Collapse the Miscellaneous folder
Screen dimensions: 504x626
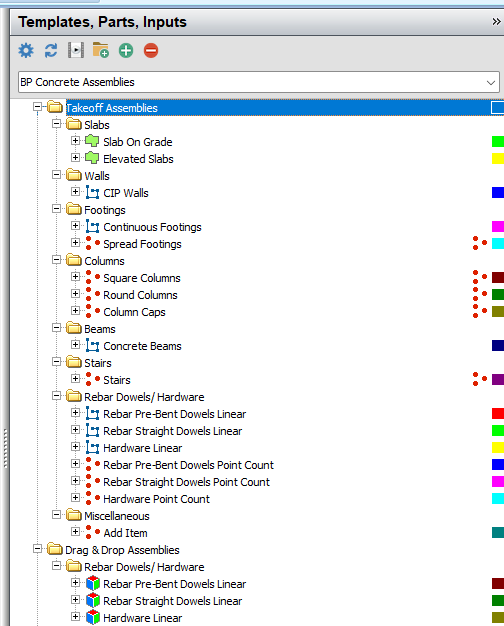(x=57, y=514)
